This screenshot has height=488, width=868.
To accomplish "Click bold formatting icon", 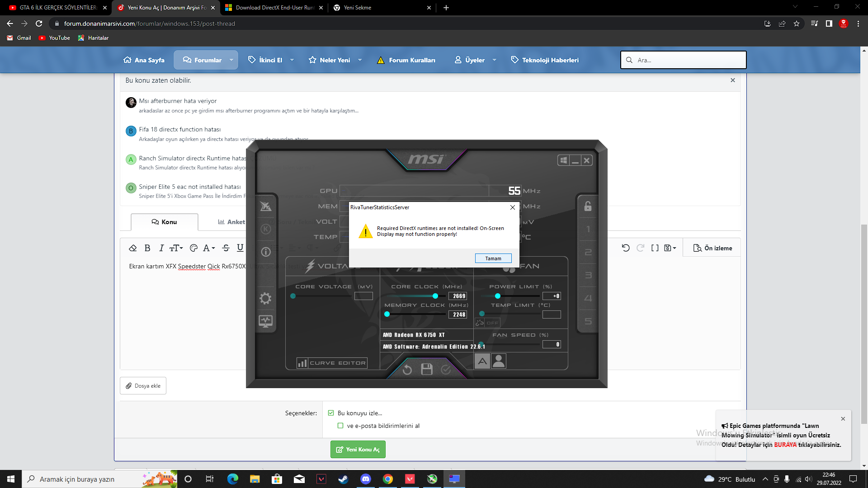I will point(147,248).
